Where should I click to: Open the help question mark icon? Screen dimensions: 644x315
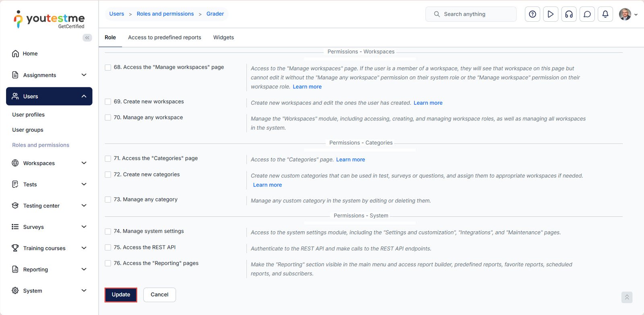tap(532, 14)
